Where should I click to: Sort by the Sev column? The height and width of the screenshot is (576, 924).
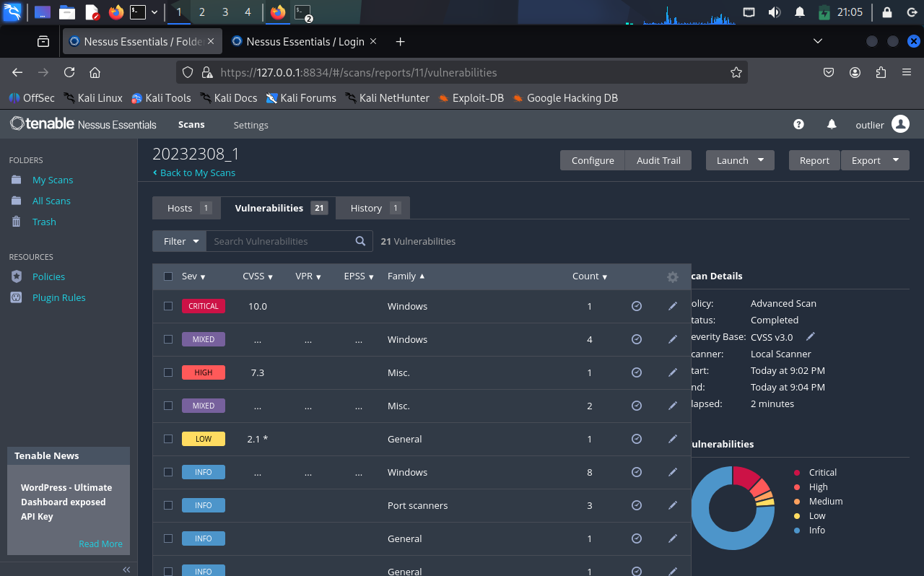click(x=193, y=276)
